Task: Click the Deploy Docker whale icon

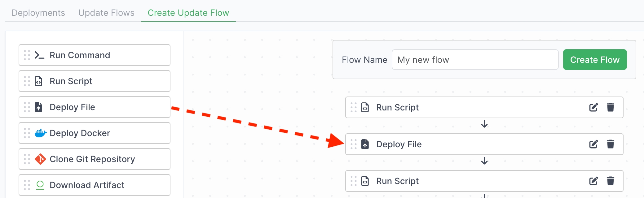Action: (40, 133)
